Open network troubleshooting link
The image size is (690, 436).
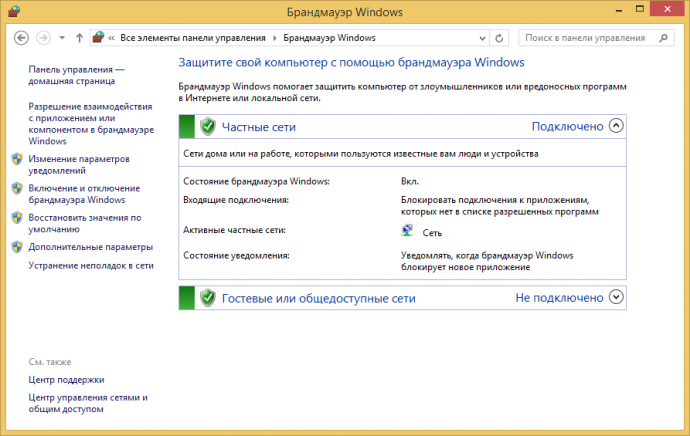91,265
